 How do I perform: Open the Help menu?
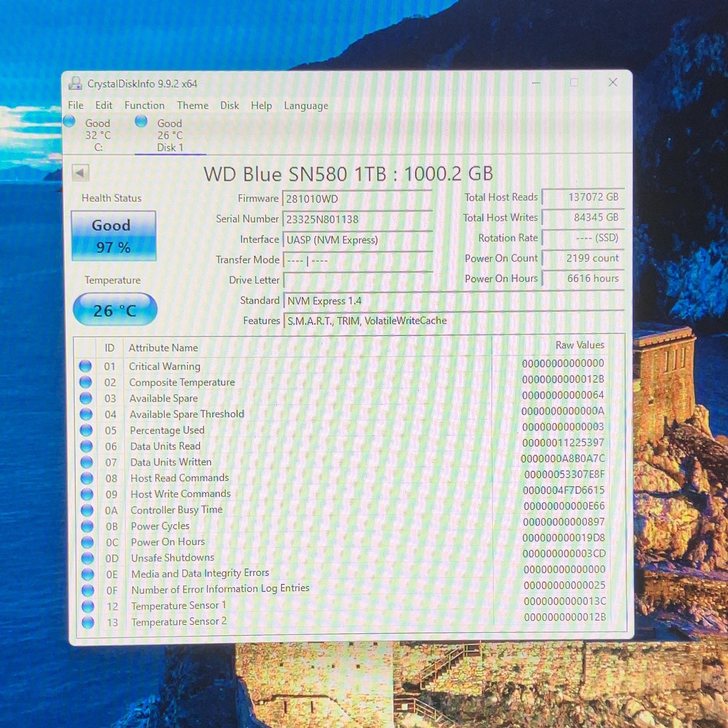261,106
